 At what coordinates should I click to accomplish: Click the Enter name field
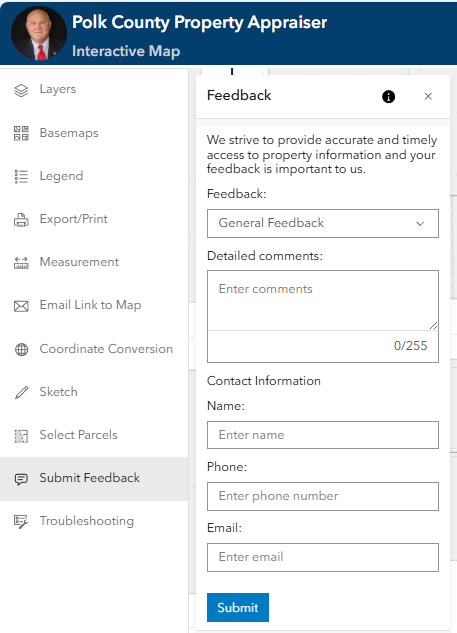(323, 435)
